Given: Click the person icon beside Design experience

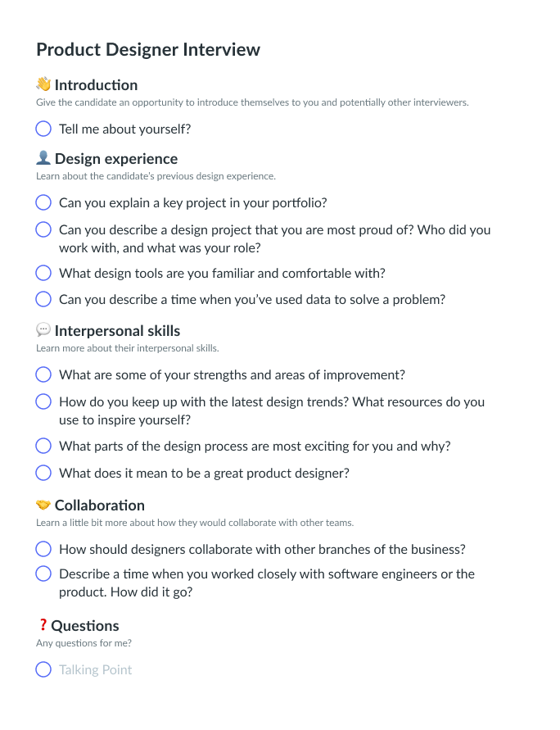Looking at the screenshot, I should tap(43, 158).
